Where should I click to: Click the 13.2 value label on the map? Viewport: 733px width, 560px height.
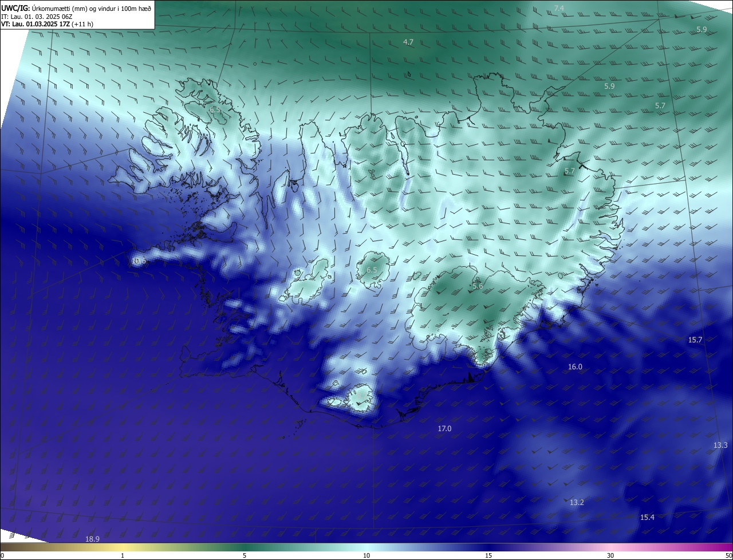point(577,503)
